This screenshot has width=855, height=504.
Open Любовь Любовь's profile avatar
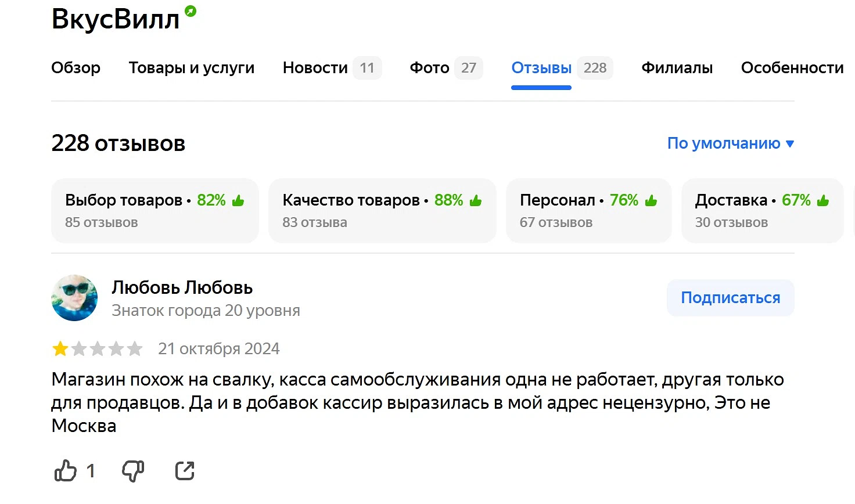(x=74, y=298)
